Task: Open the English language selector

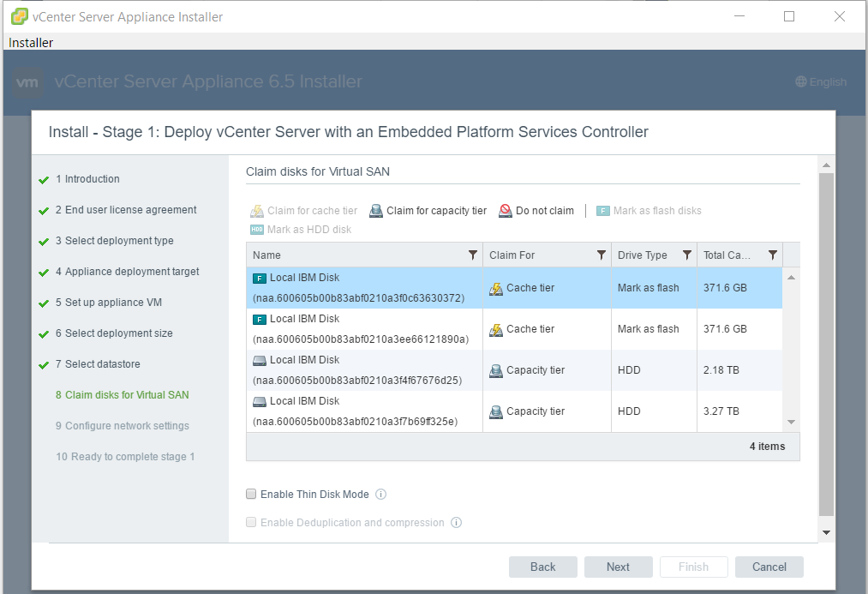Action: 821,82
